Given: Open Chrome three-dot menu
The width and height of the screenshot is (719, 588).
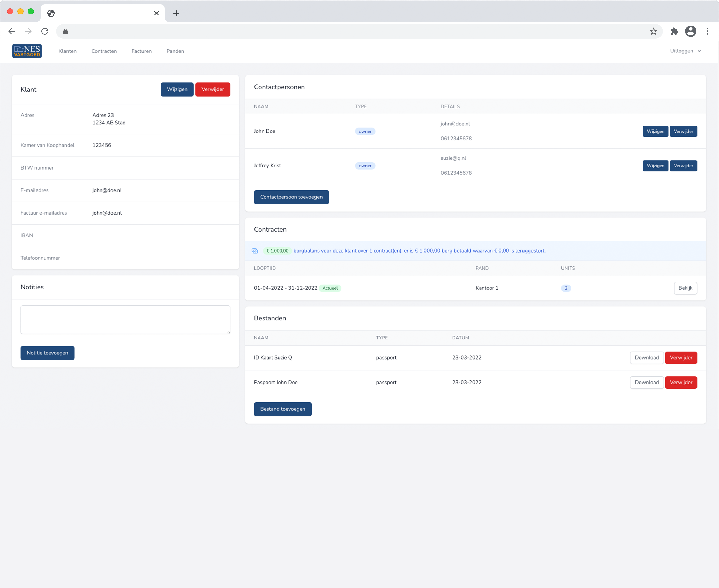Looking at the screenshot, I should point(707,32).
